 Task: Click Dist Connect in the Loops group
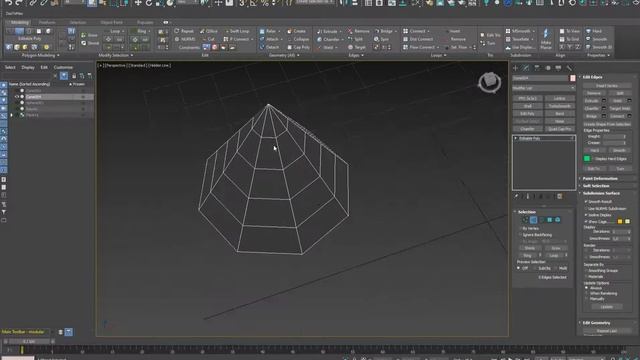click(x=418, y=39)
